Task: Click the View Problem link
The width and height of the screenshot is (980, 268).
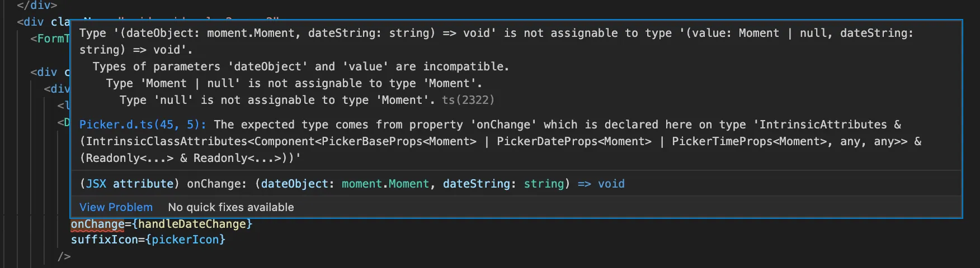Action: pyautogui.click(x=116, y=207)
